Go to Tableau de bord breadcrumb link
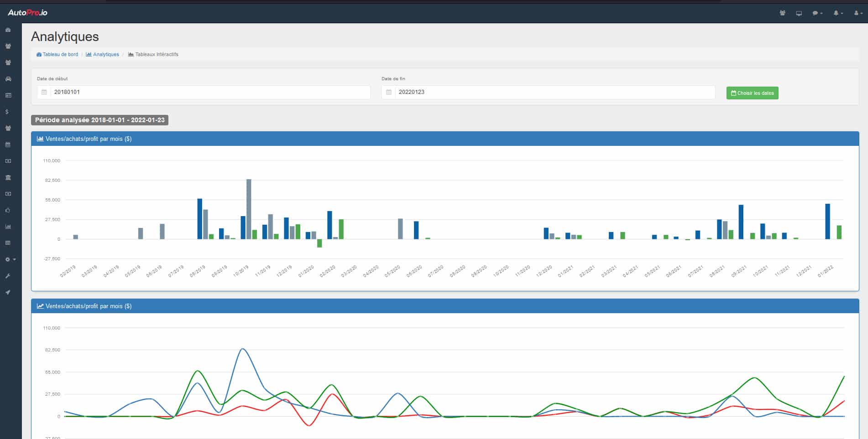The width and height of the screenshot is (868, 439). (57, 54)
